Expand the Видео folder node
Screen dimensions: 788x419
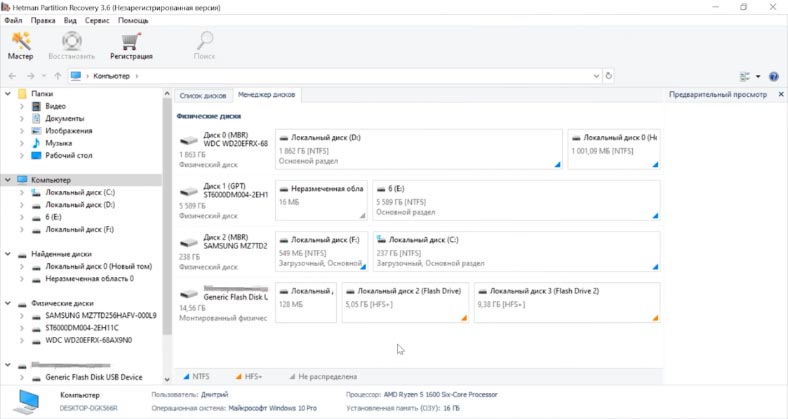[x=22, y=106]
